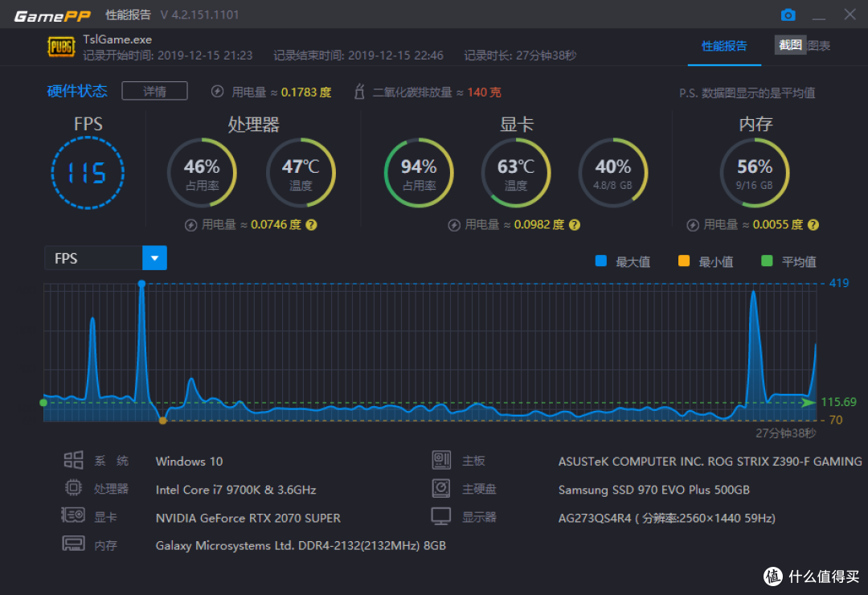
Task: Click NVIDIA GeForce RTX 2070 SUPER entry
Action: [x=248, y=518]
